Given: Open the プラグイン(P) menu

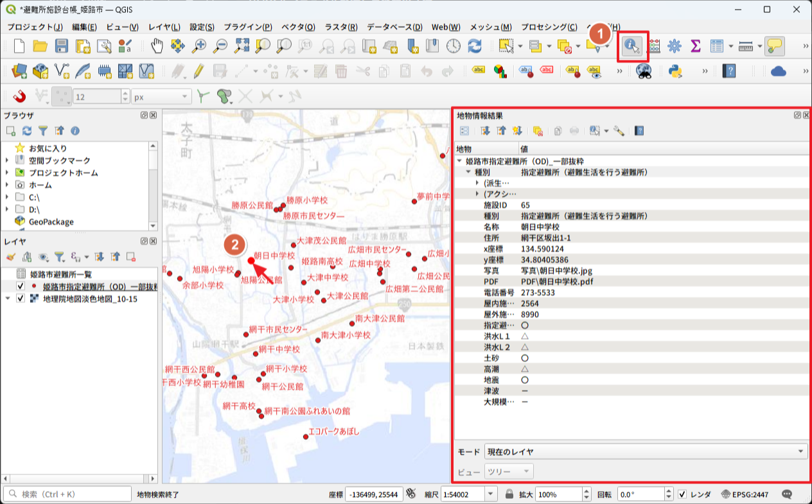Looking at the screenshot, I should pyautogui.click(x=247, y=27).
